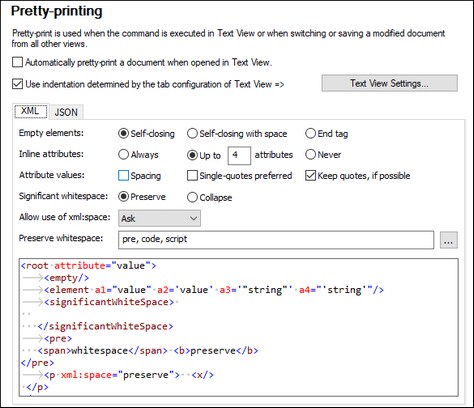
Task: Choose End tag for empty elements
Action: 310,134
